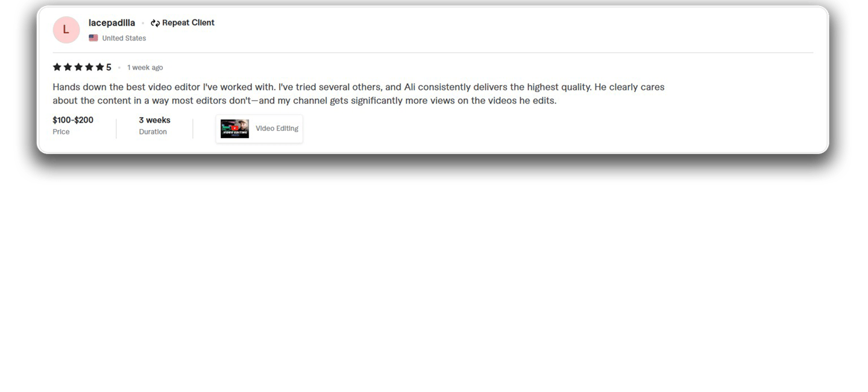Click the 'Video Editing' gig link
The height and width of the screenshot is (392, 868).
point(277,128)
